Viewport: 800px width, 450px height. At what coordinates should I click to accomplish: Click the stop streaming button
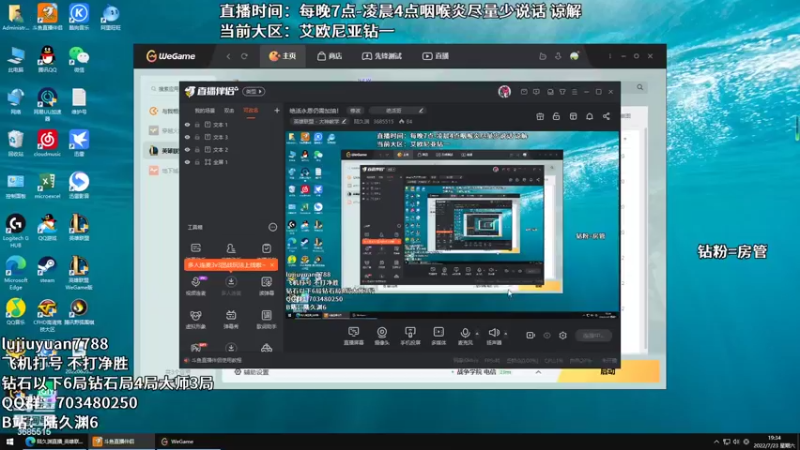593,335
